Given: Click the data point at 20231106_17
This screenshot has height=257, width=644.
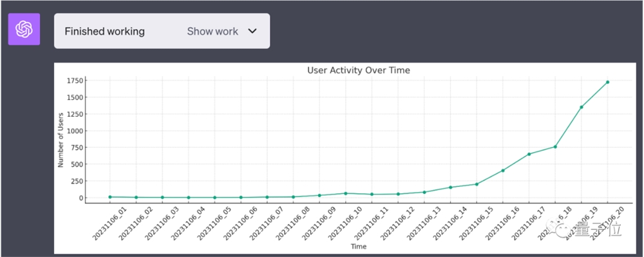Looking at the screenshot, I should point(529,154).
